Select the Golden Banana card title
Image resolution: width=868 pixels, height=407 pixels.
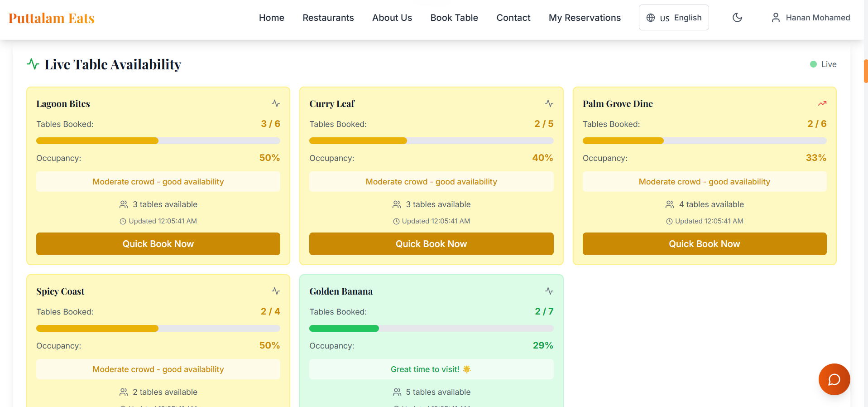coord(341,291)
